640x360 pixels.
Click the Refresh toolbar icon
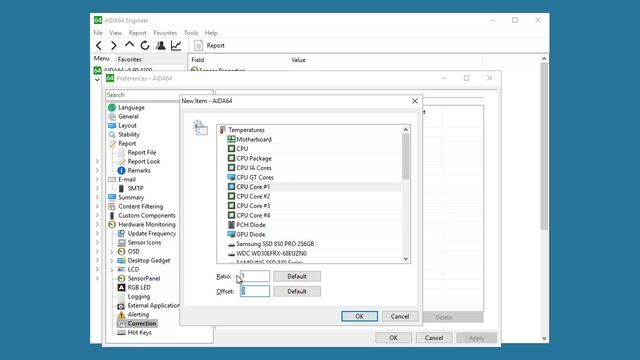(x=145, y=46)
